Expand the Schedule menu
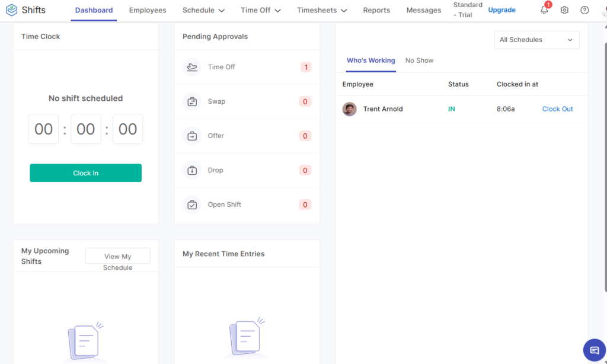Screen dimensions: 607x364 click(x=204, y=11)
